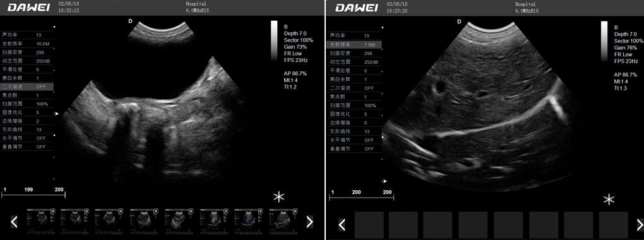Open the 发射频率 10.0M frequency setting
The width and height of the screenshot is (644, 240).
pos(27,44)
